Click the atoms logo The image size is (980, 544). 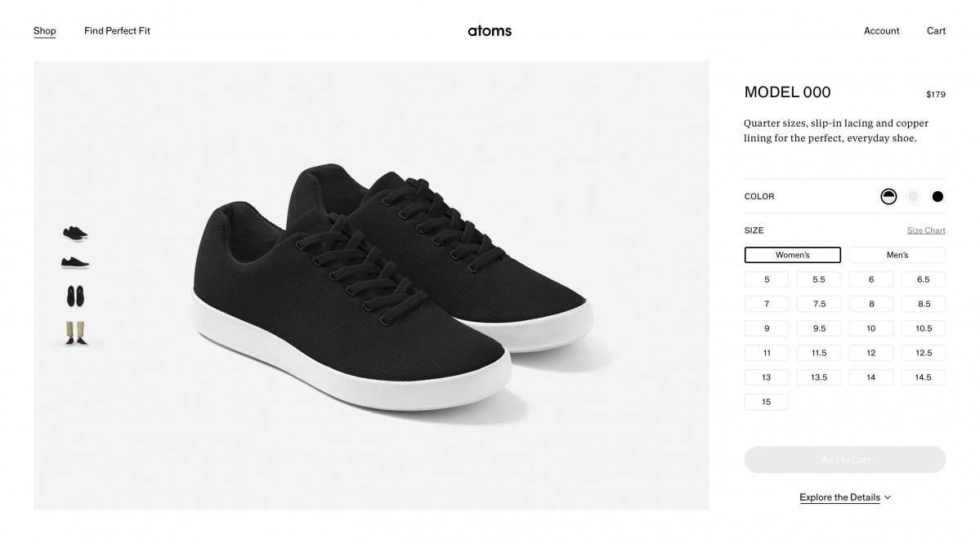490,31
